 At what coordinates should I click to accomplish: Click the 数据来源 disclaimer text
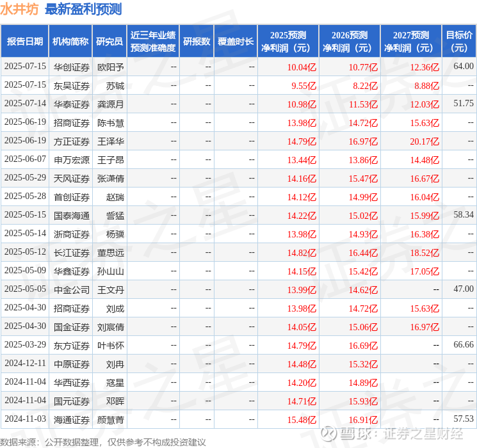click(x=103, y=442)
